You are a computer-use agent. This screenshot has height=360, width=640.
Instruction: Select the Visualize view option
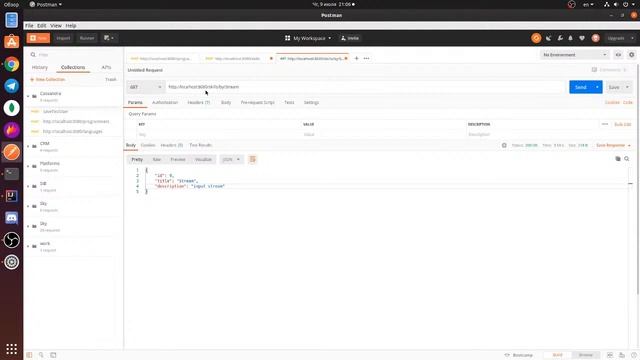tap(203, 160)
